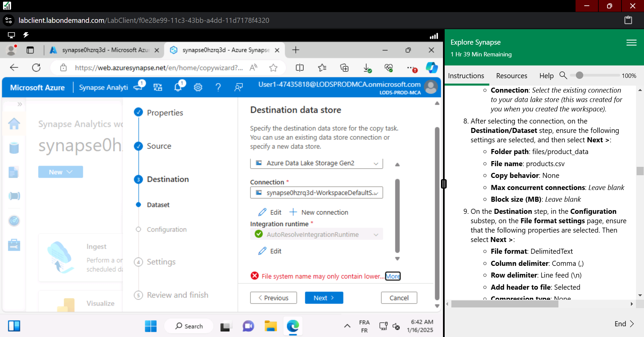Open the help question mark icon
Viewport: 644px width, 337px height.
click(218, 87)
